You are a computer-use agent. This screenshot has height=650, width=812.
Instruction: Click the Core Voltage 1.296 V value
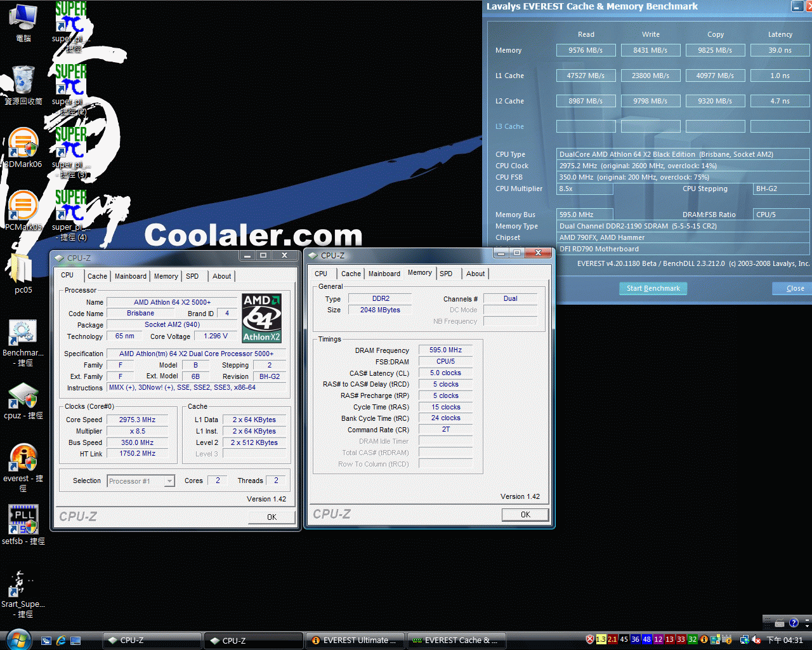[x=216, y=336]
